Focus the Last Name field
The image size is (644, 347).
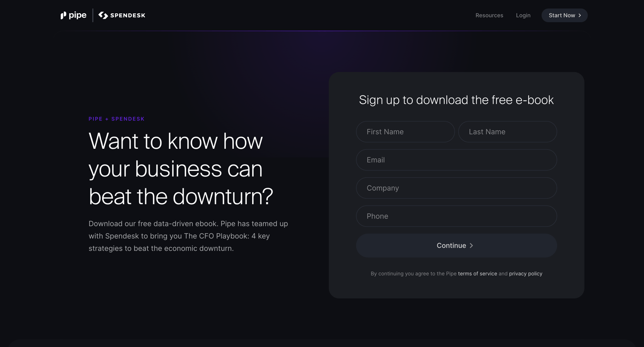(507, 132)
